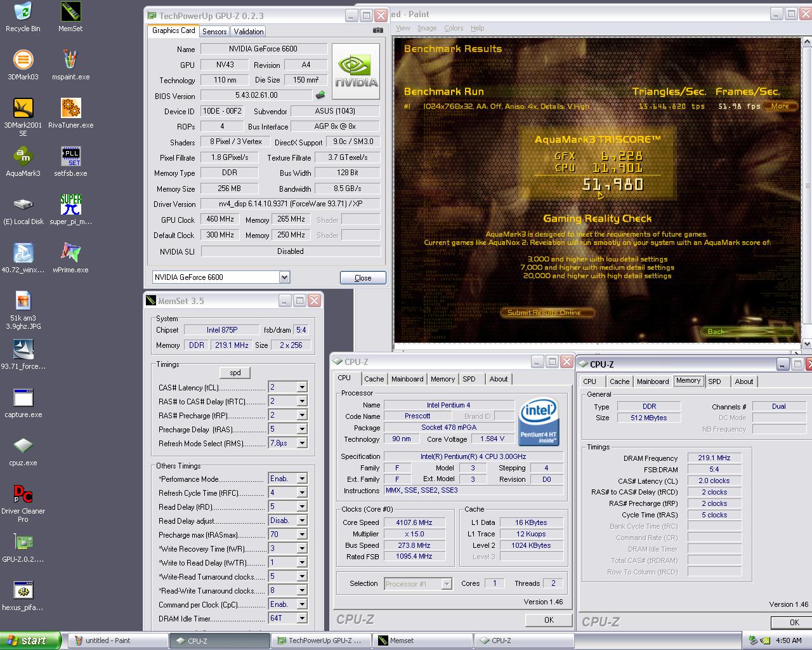812x650 pixels.
Task: Open the About tab in left CPU-Z
Action: tap(498, 379)
